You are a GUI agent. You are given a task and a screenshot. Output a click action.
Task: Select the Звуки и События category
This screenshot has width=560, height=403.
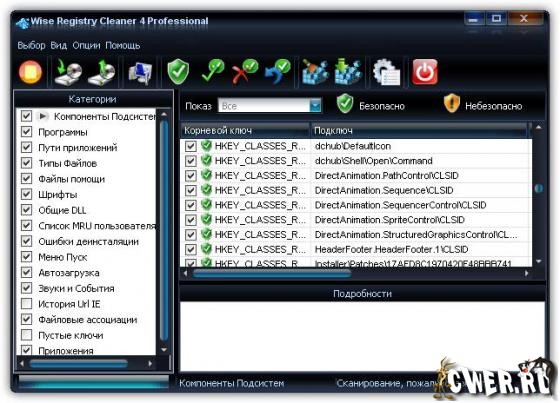click(76, 288)
